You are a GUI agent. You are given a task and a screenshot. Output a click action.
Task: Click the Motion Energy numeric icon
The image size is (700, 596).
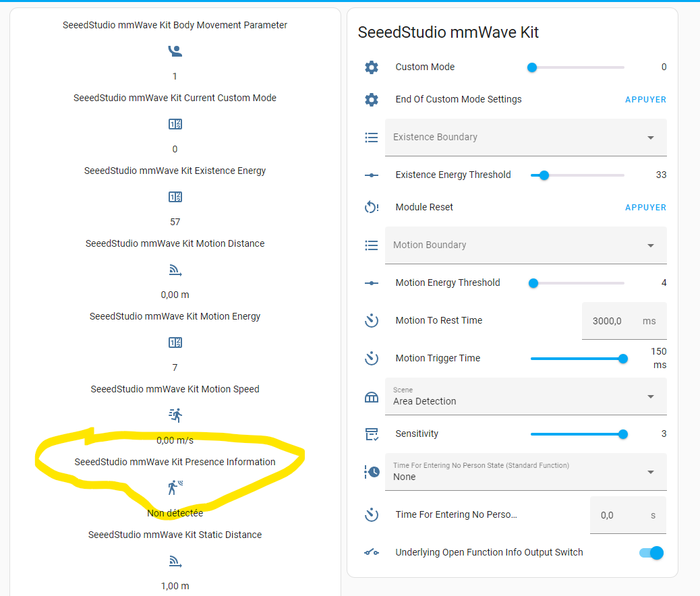175,342
